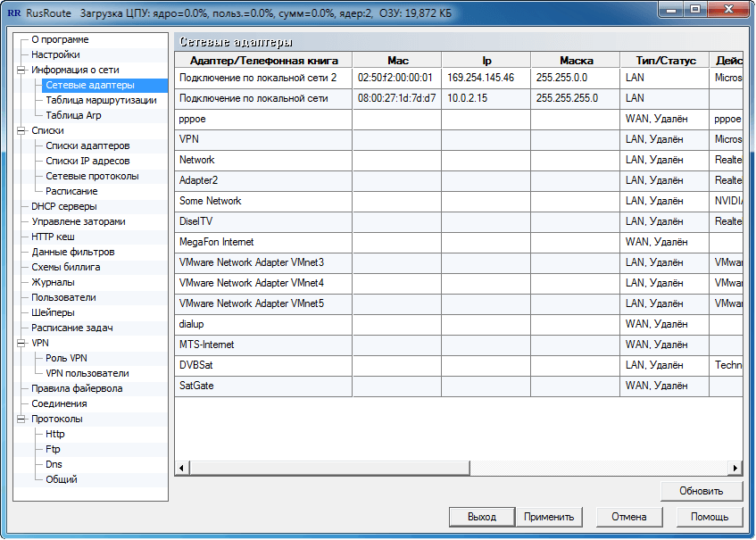Select the DiselTV row
Image resolution: width=756 pixels, height=540 pixels.
459,221
